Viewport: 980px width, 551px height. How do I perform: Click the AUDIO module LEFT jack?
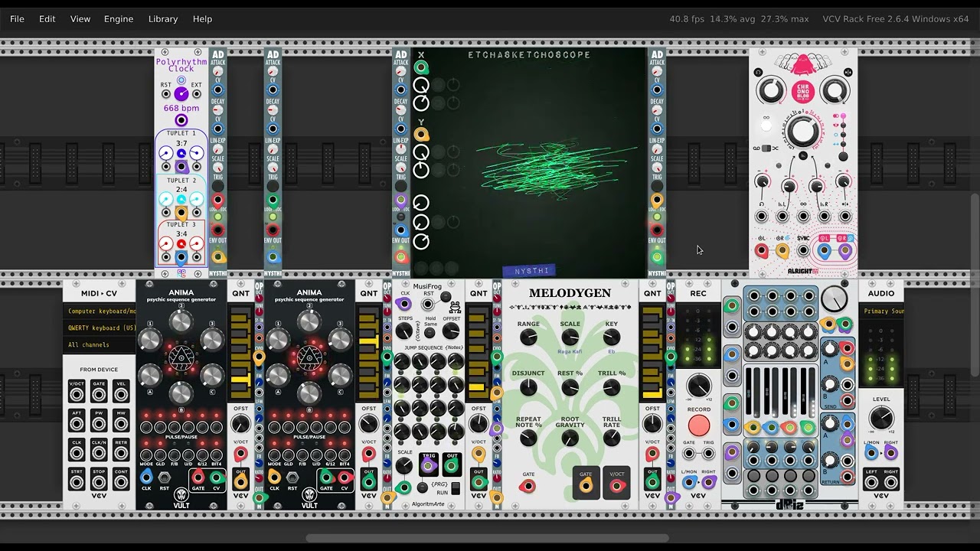(x=871, y=483)
